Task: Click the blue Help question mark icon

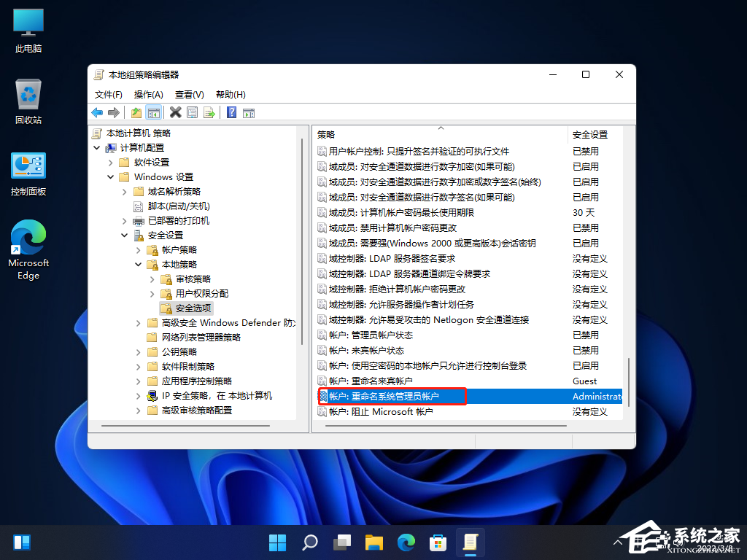Action: coord(231,112)
